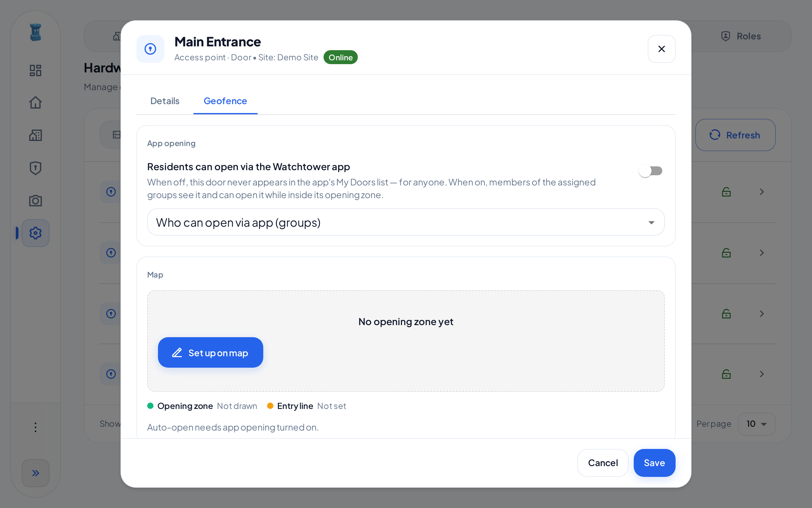The height and width of the screenshot is (508, 812).
Task: Click the Watchtower tower logo
Action: coord(35,32)
